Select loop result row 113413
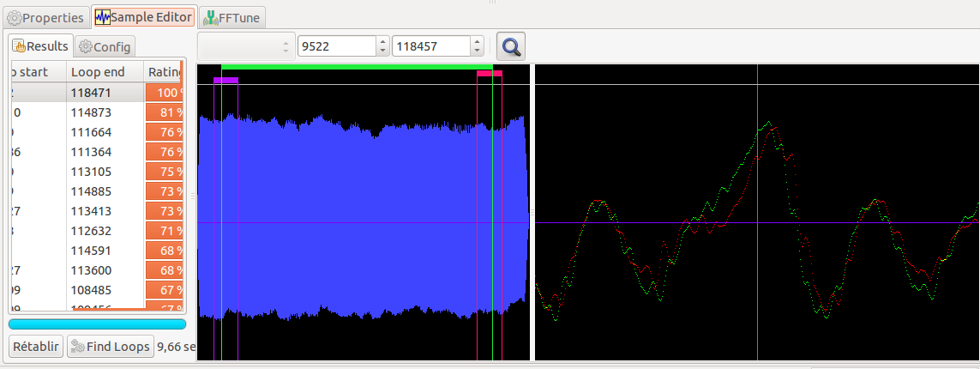Image resolution: width=980 pixels, height=369 pixels. [x=97, y=211]
